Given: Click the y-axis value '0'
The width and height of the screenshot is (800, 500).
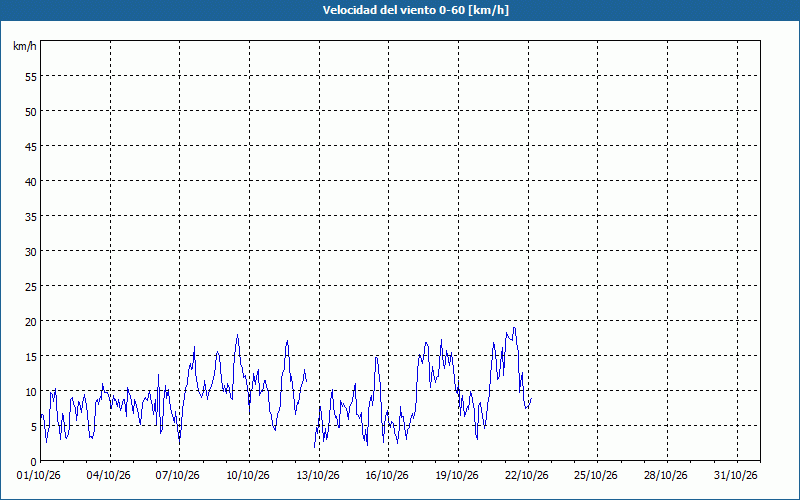Looking at the screenshot, I should pyautogui.click(x=34, y=462).
